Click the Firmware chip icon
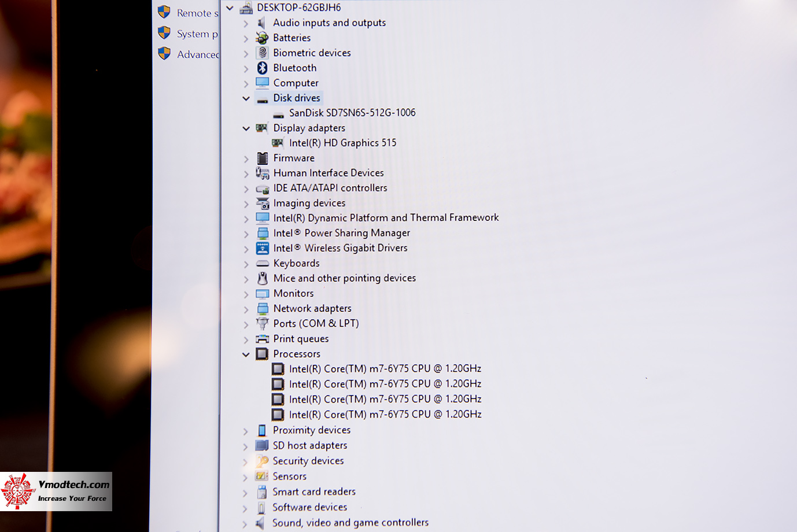 263,158
